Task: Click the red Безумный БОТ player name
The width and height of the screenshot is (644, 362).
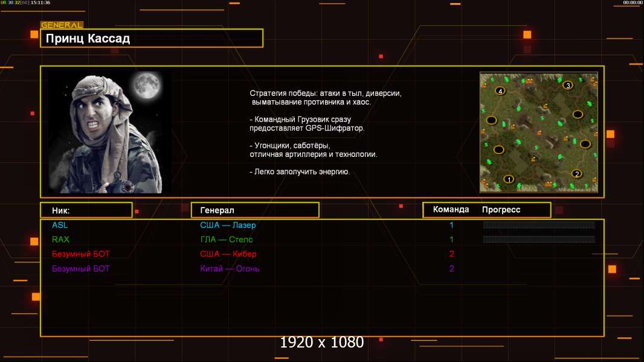Action: tap(81, 254)
